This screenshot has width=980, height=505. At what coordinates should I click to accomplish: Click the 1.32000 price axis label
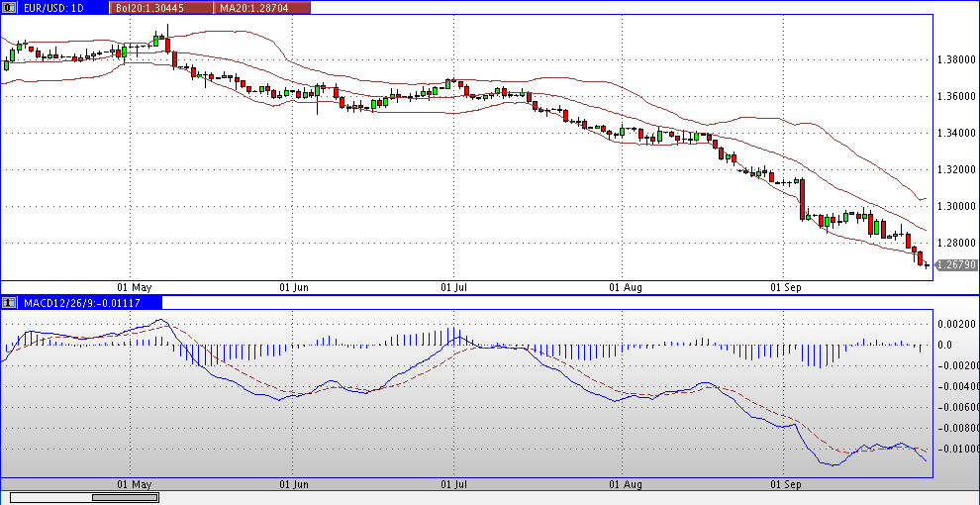[957, 170]
